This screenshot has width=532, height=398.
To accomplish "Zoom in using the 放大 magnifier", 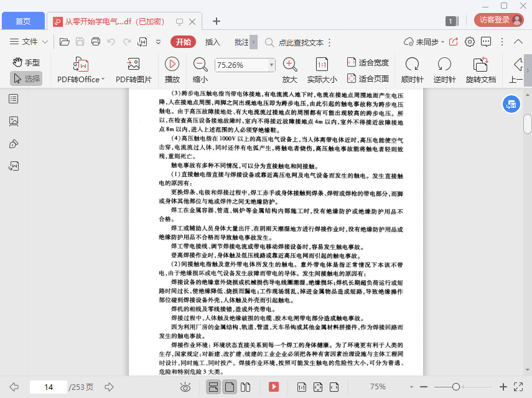I will tap(290, 65).
